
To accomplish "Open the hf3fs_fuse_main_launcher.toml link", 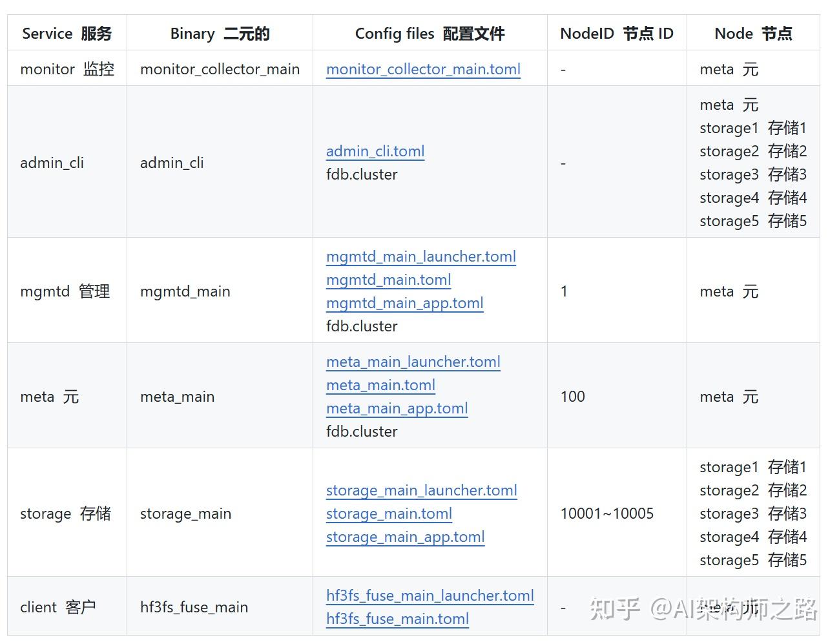I will (x=430, y=596).
